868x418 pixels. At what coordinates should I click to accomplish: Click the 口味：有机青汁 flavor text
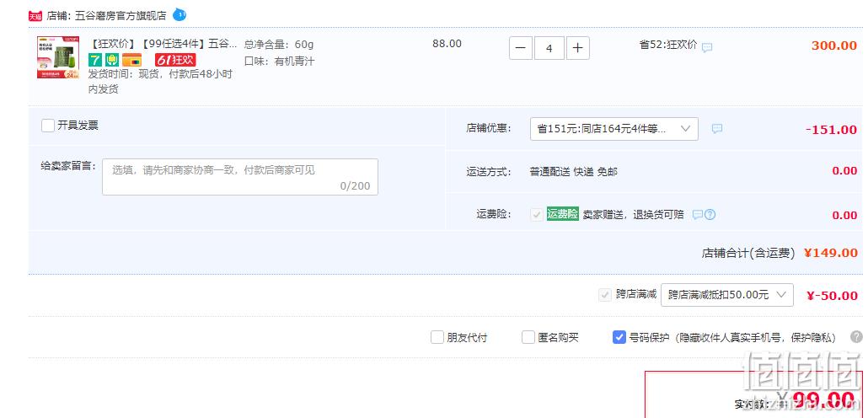(x=279, y=62)
